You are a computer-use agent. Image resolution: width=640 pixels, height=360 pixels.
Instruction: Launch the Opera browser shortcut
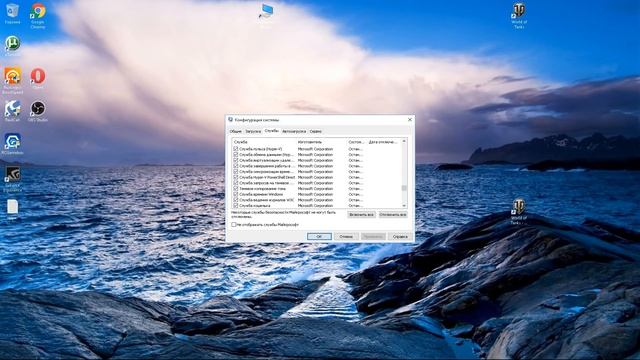pos(38,78)
